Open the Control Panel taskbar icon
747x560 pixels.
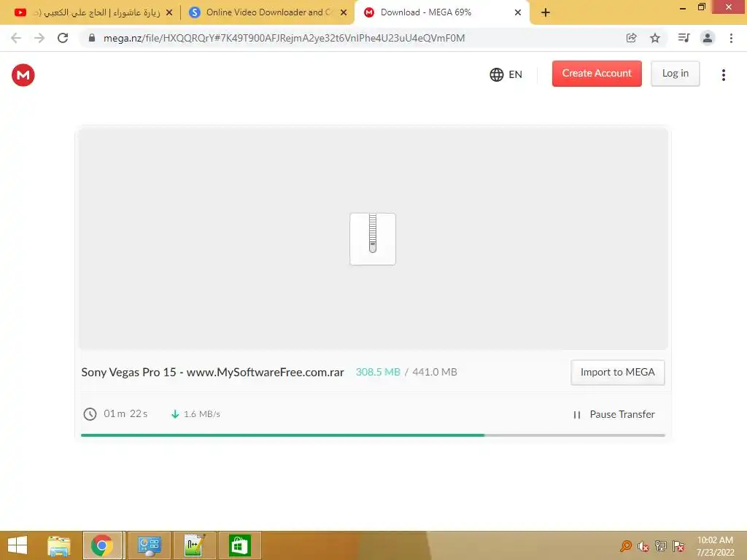tap(149, 545)
